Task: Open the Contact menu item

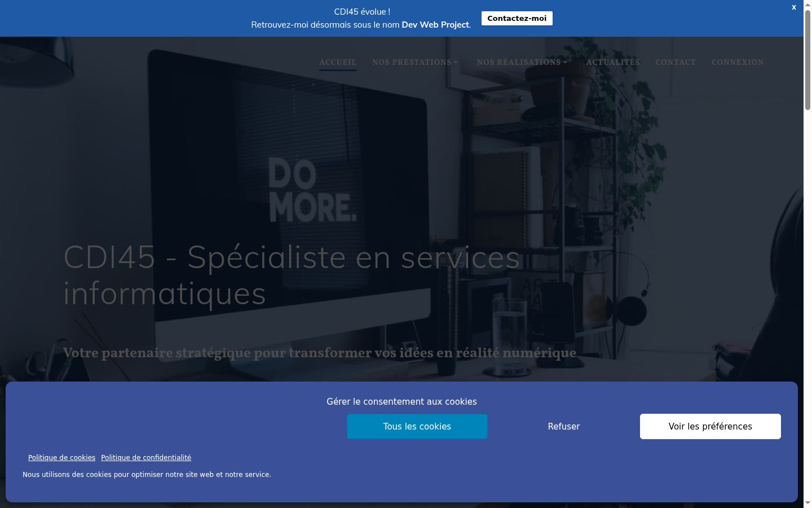Action: tap(676, 62)
